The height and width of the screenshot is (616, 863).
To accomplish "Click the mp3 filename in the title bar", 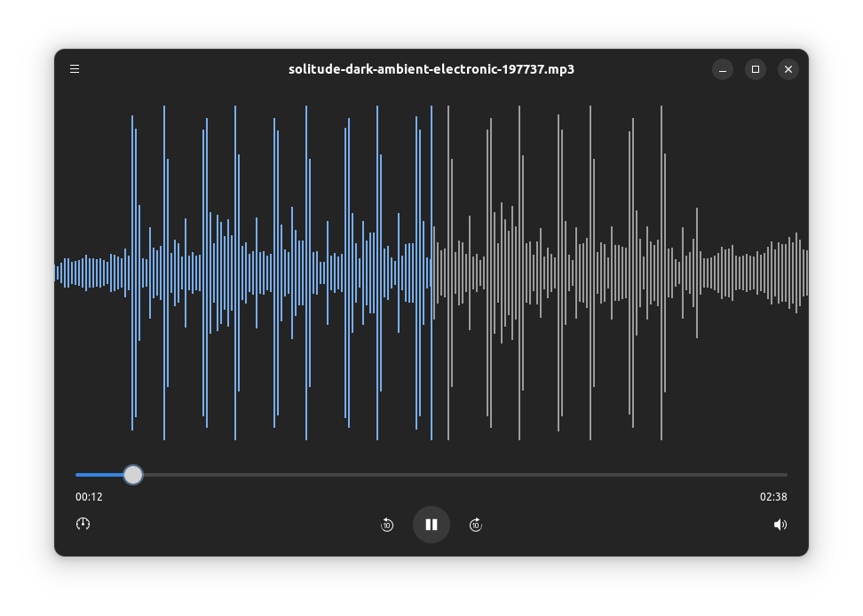I will (431, 68).
